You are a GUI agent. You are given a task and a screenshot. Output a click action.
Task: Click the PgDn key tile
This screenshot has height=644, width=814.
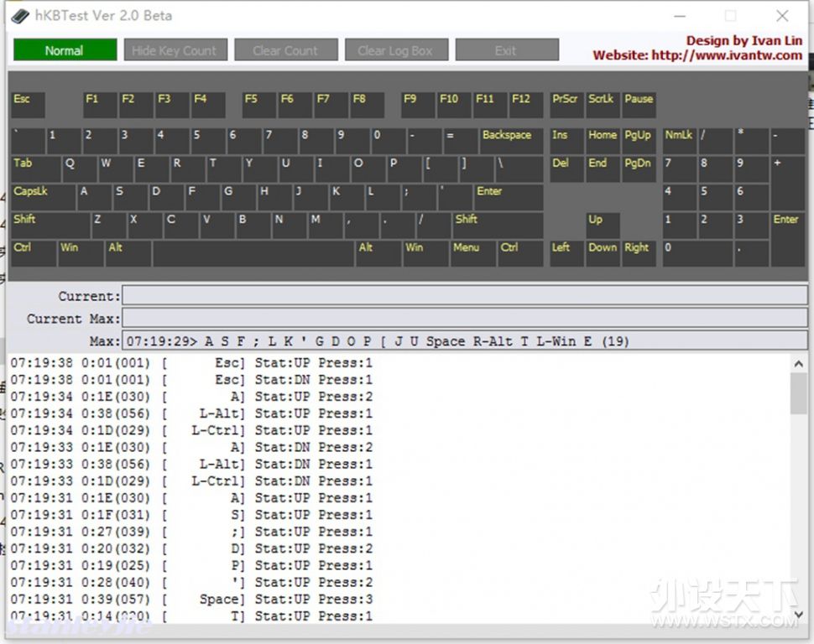[x=639, y=169]
